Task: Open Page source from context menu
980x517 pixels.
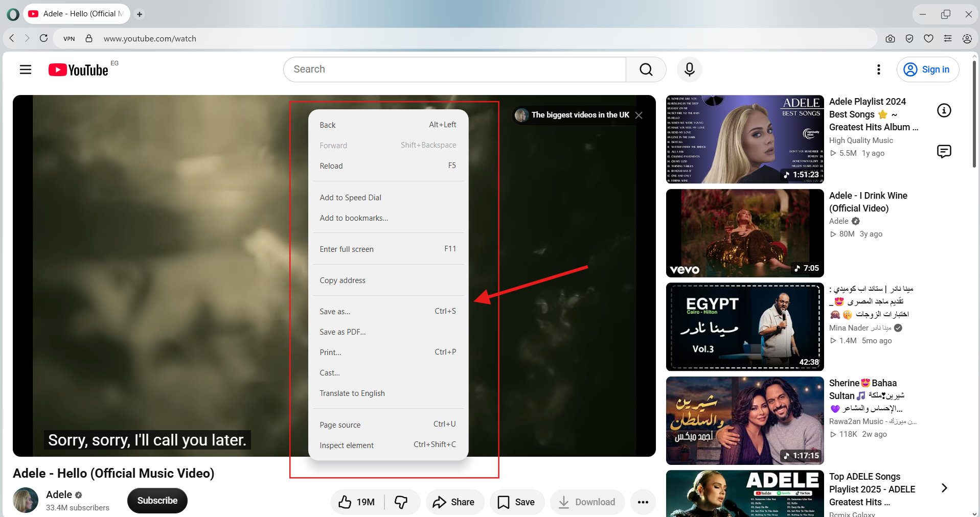Action: (389, 425)
